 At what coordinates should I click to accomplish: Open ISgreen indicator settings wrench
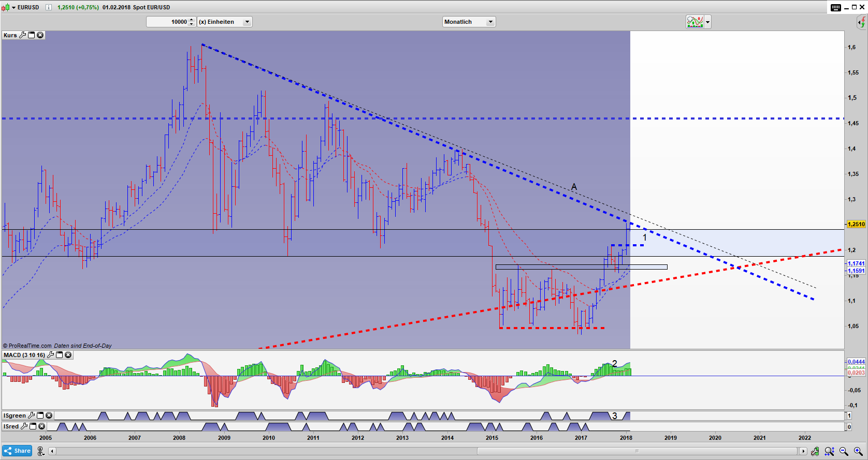pyautogui.click(x=31, y=416)
